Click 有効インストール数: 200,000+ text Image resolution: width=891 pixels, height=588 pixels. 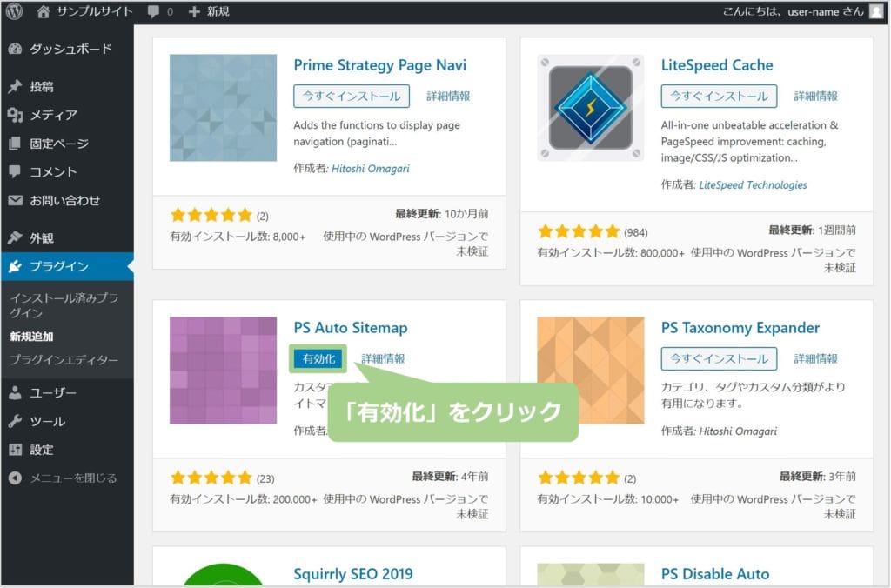[x=244, y=498]
